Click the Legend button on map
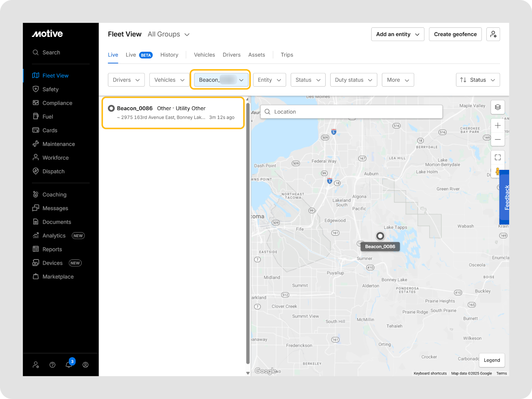 coord(491,360)
